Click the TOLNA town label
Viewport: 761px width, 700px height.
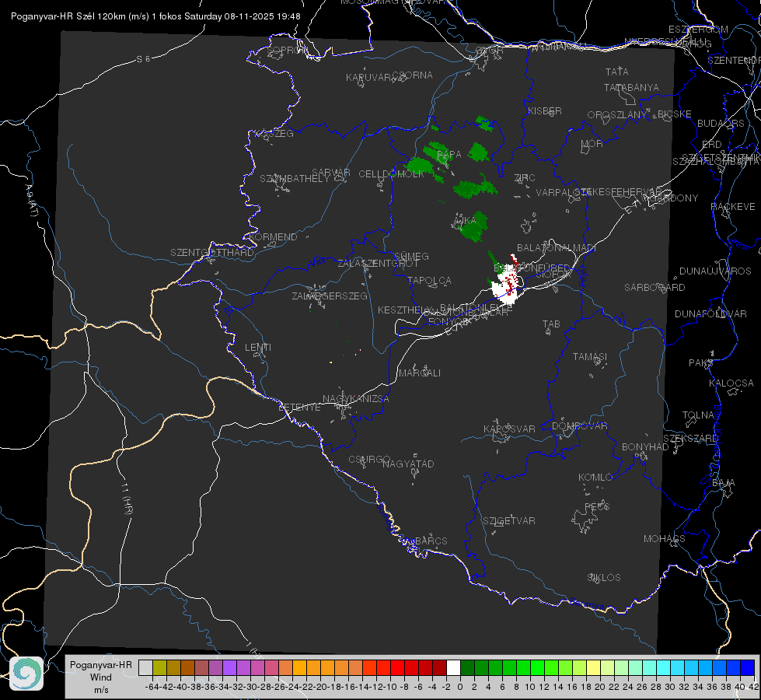tap(698, 415)
